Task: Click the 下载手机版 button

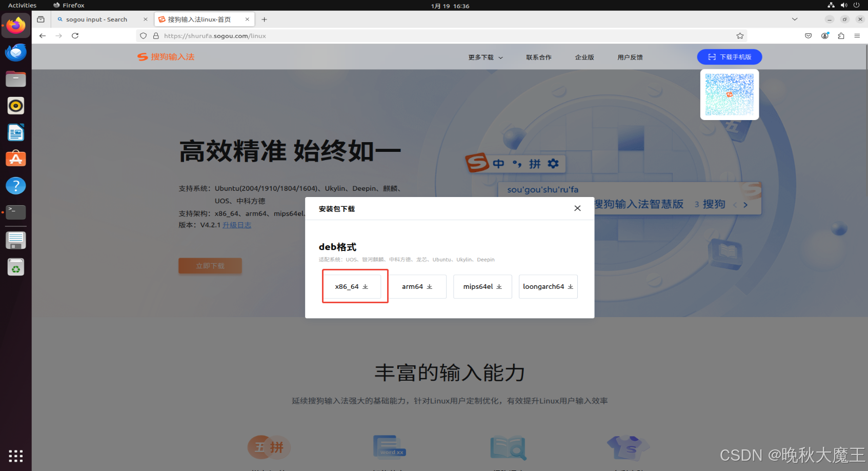Action: [x=730, y=57]
